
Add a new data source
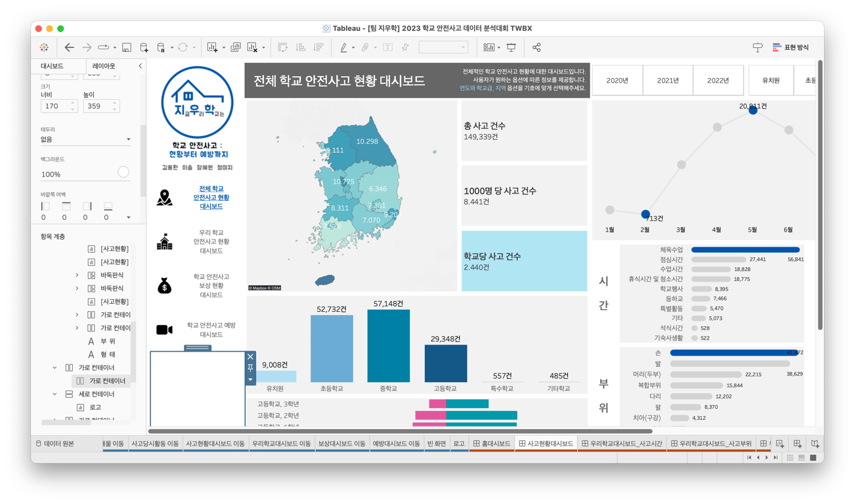144,47
